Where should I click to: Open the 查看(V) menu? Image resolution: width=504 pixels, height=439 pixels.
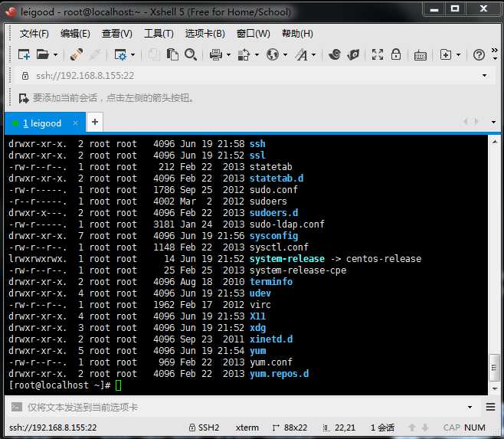(116, 34)
